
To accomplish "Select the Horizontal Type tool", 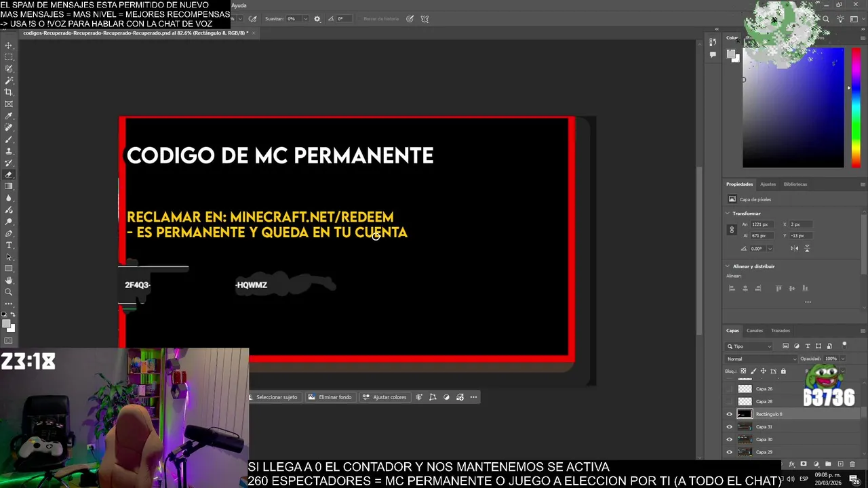I will pyautogui.click(x=9, y=245).
